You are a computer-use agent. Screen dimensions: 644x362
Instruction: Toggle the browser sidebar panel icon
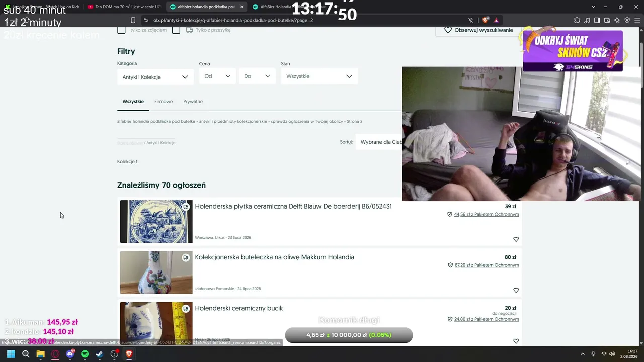[x=597, y=20]
